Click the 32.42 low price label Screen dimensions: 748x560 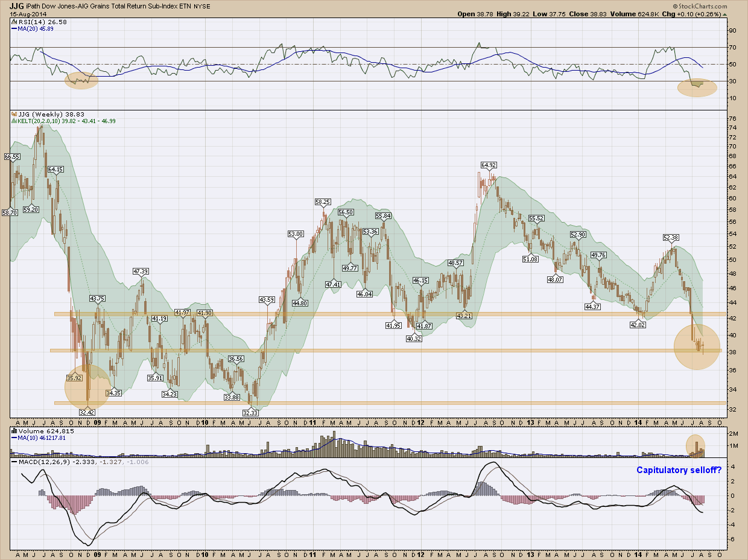(87, 412)
